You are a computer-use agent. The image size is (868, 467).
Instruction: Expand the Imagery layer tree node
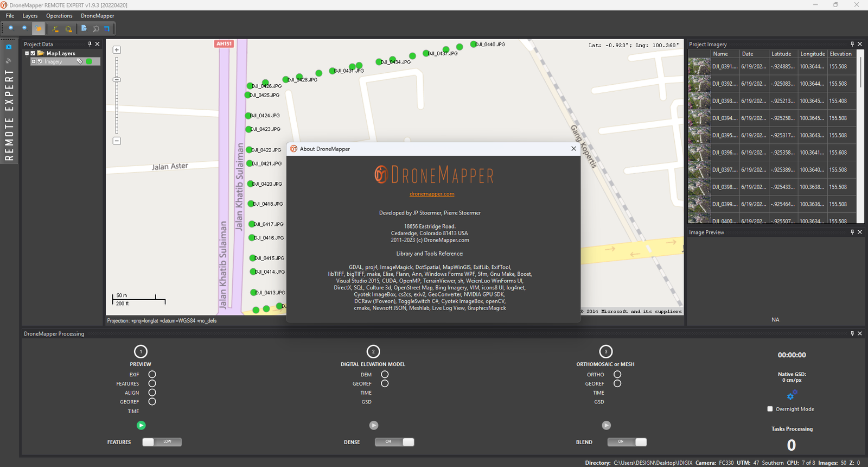tap(34, 61)
